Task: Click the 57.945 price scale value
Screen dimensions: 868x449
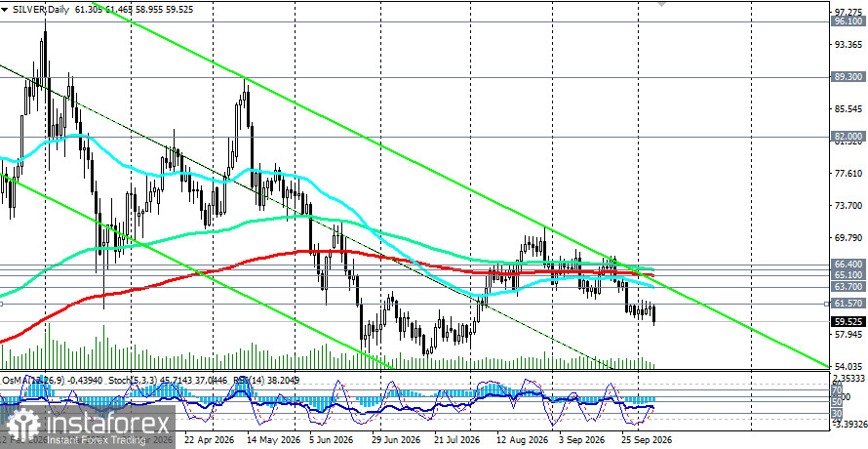Action: pos(848,335)
